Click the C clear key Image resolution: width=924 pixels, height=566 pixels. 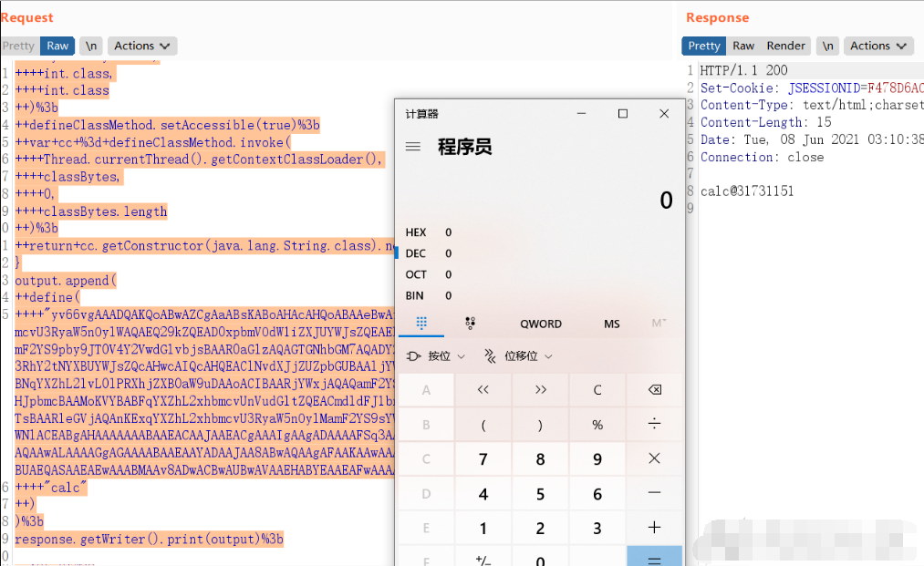tap(597, 390)
